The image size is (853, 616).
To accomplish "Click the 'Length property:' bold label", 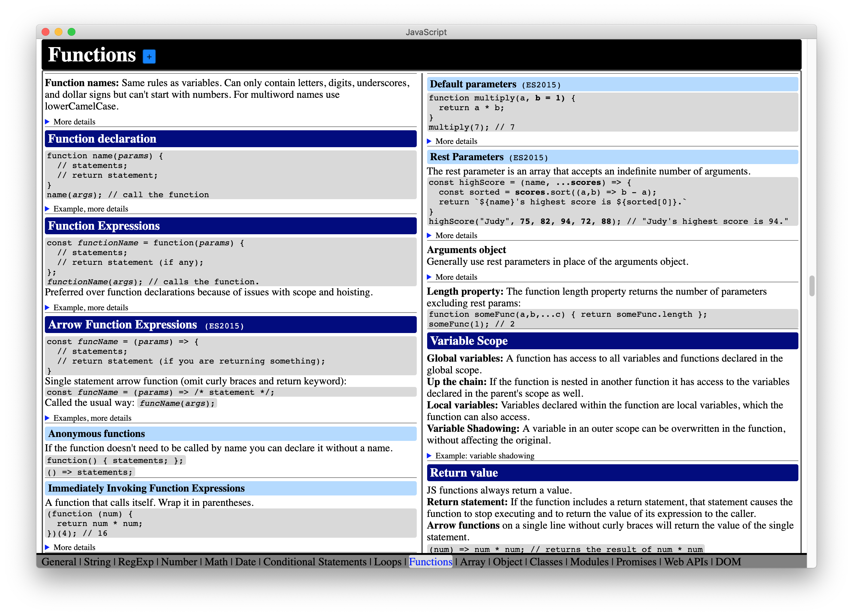I will pyautogui.click(x=465, y=292).
